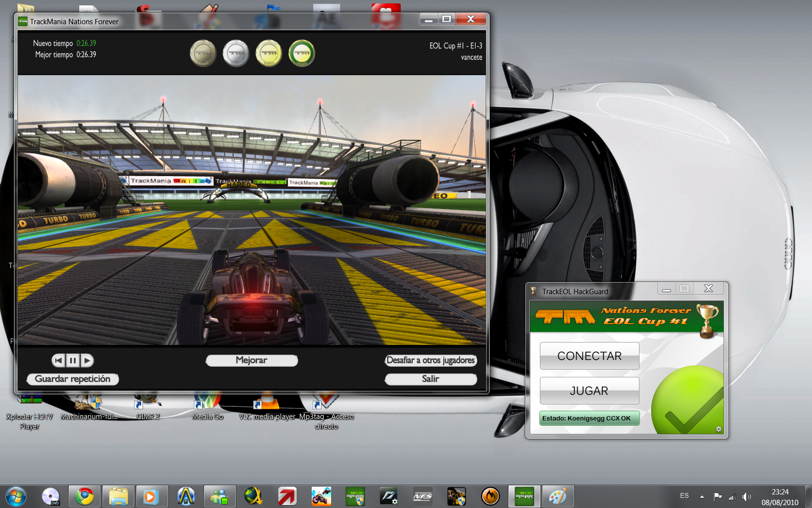Open Xploder HDTV Player desktop shortcut

tap(30, 411)
